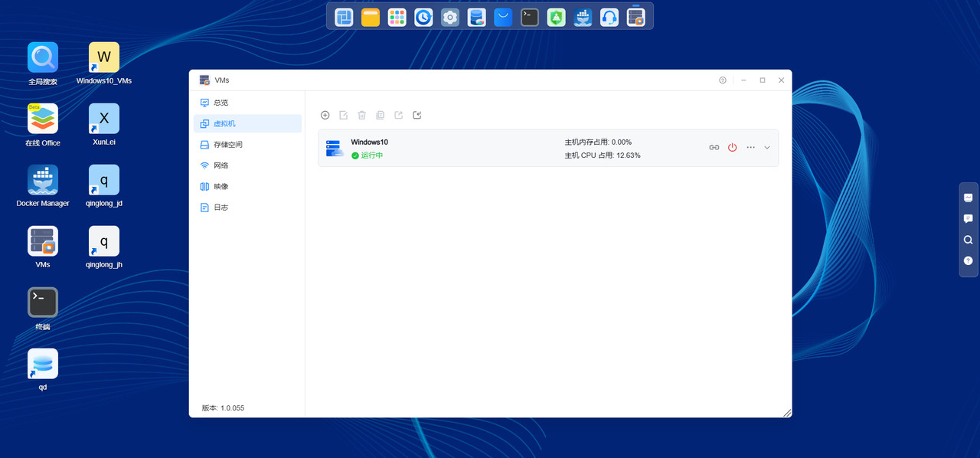Image resolution: width=980 pixels, height=458 pixels.
Task: Open the storage database dock icon
Action: pyautogui.click(x=476, y=17)
